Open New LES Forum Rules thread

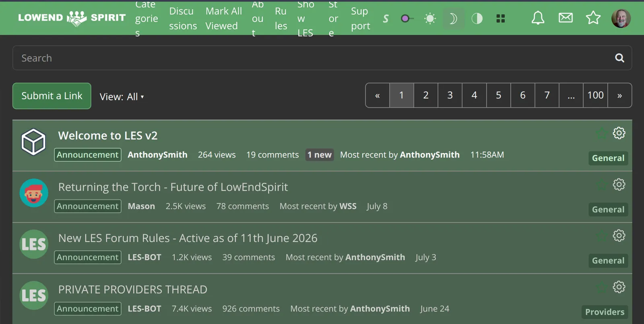coord(188,238)
